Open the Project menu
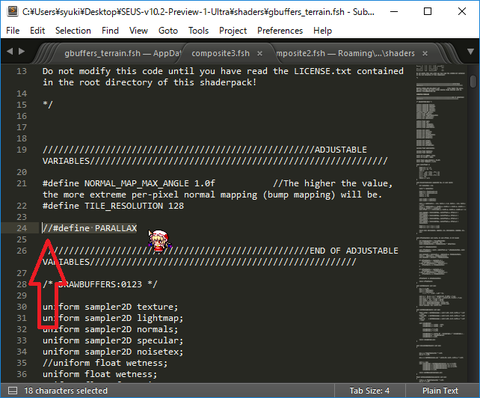This screenshot has height=398, width=480. pyautogui.click(x=233, y=31)
